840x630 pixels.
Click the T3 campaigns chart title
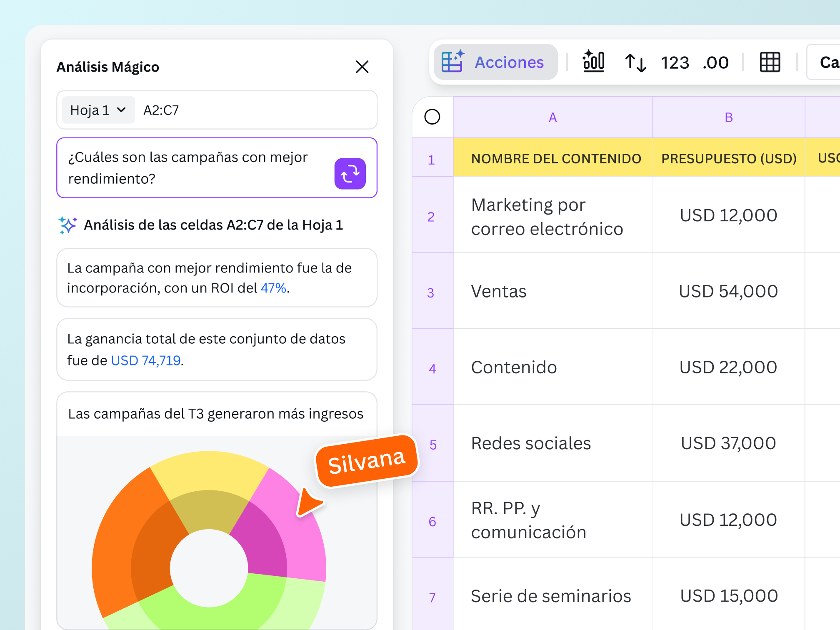click(x=215, y=414)
